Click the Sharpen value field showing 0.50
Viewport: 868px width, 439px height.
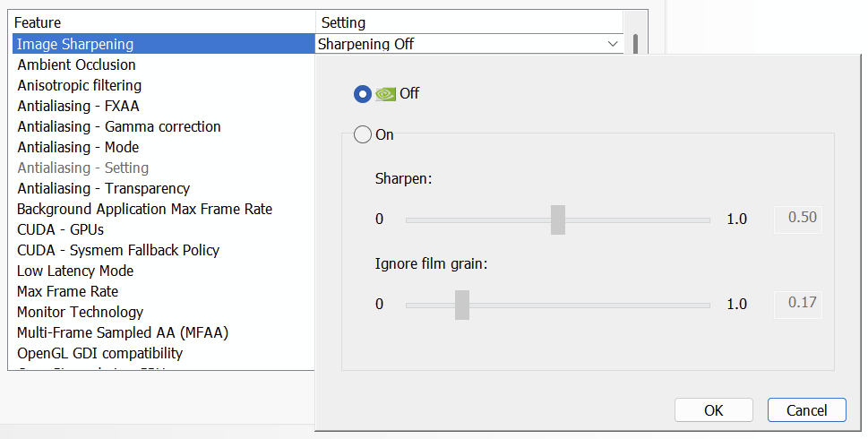pyautogui.click(x=797, y=219)
